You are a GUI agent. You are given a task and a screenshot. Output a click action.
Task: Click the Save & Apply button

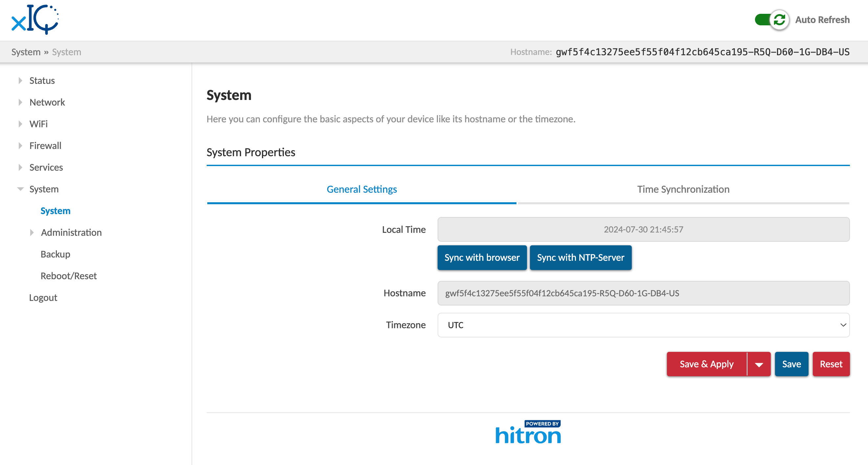point(707,364)
